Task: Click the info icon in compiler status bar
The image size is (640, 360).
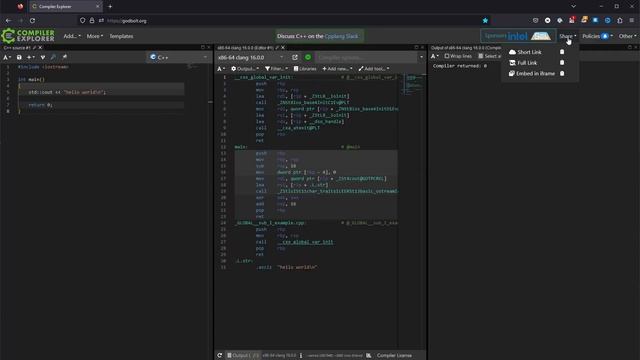Action: pyautogui.click(x=301, y=356)
